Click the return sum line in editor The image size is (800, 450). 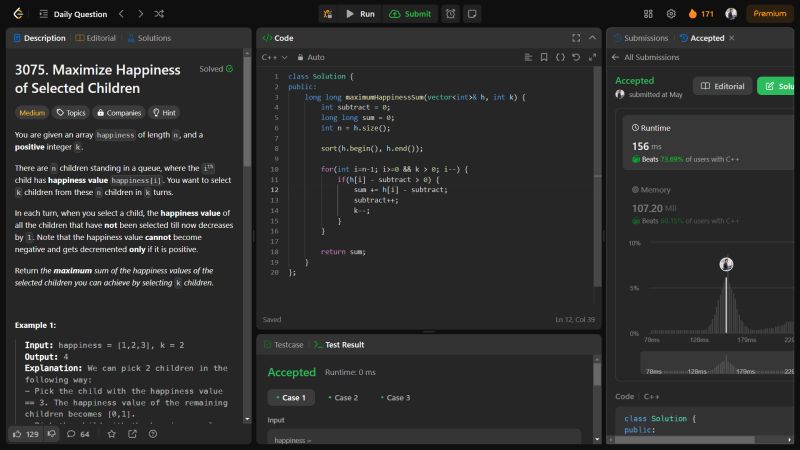343,252
